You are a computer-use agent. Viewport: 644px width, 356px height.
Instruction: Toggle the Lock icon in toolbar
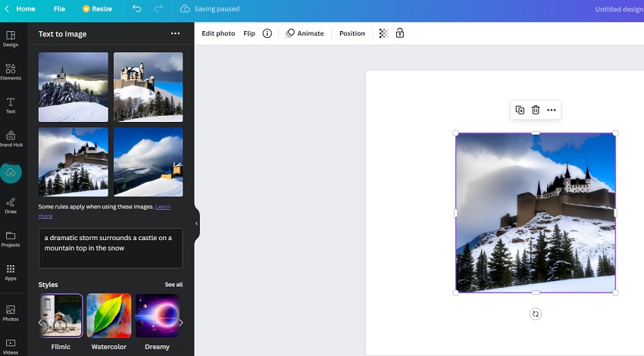click(x=400, y=33)
